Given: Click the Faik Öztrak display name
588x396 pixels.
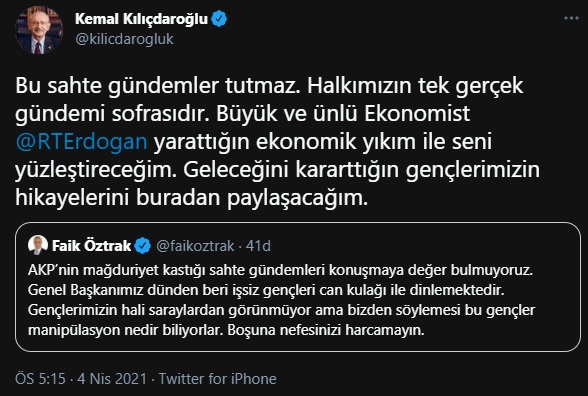Looking at the screenshot, I should tap(92, 246).
